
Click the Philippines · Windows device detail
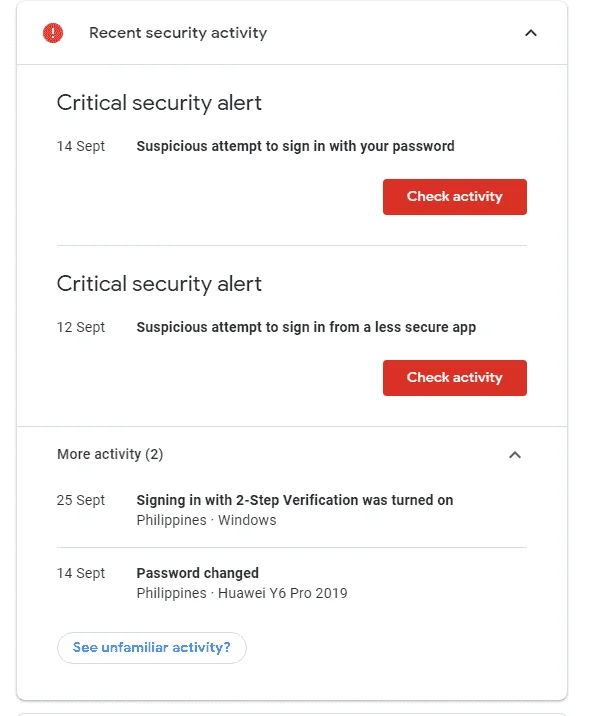coord(206,520)
